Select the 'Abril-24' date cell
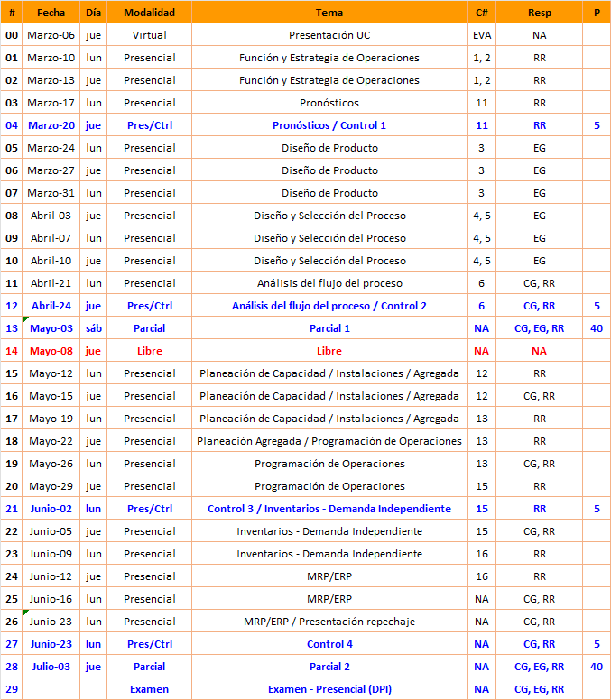The width and height of the screenshot is (611, 700). click(51, 306)
